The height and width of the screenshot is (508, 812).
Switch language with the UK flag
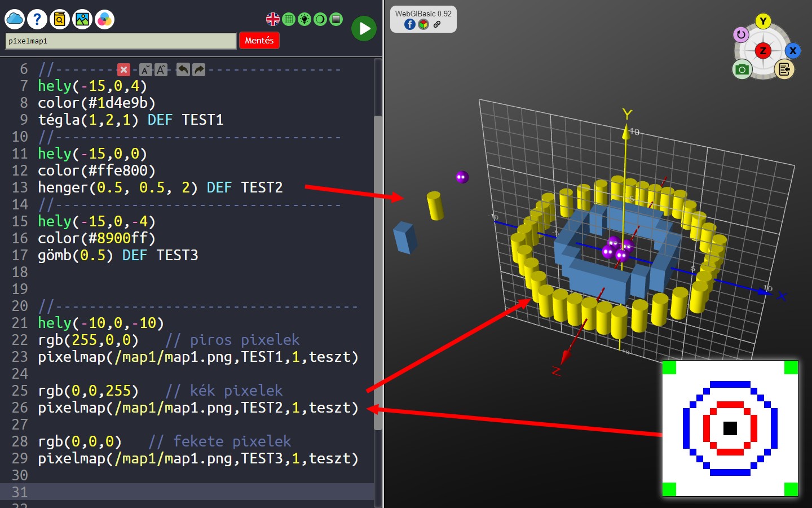pos(273,19)
